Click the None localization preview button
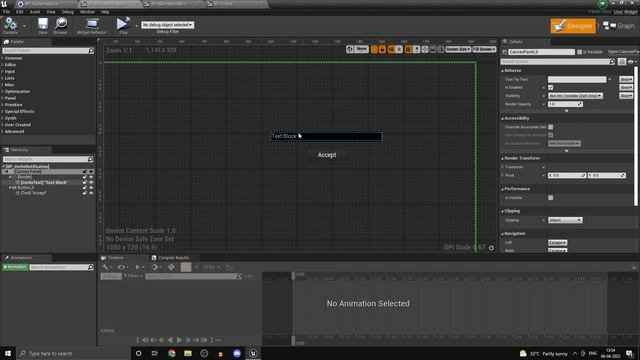 (x=361, y=49)
